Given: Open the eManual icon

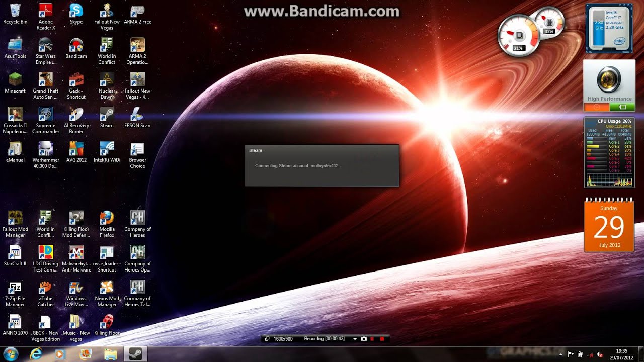Looking at the screenshot, I should (x=15, y=152).
